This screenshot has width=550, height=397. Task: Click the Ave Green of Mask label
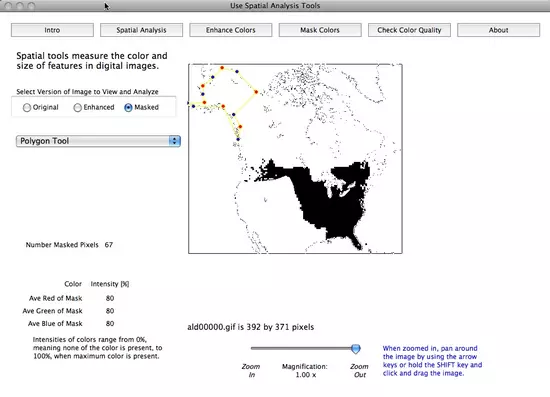pos(53,311)
